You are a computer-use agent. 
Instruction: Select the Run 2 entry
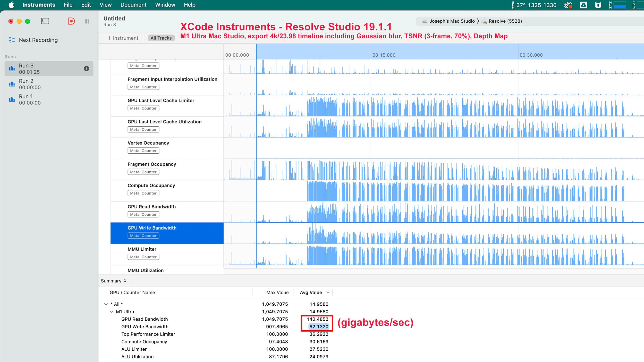[x=49, y=84]
